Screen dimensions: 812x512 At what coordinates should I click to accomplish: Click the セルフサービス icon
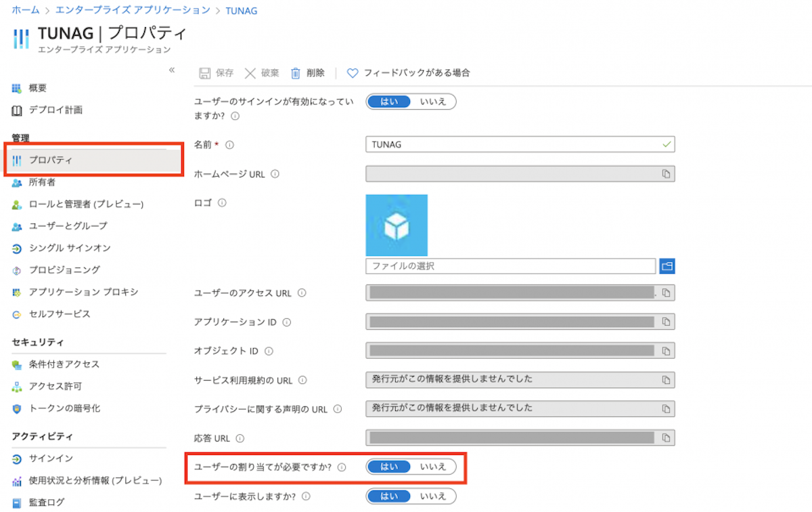coord(17,314)
